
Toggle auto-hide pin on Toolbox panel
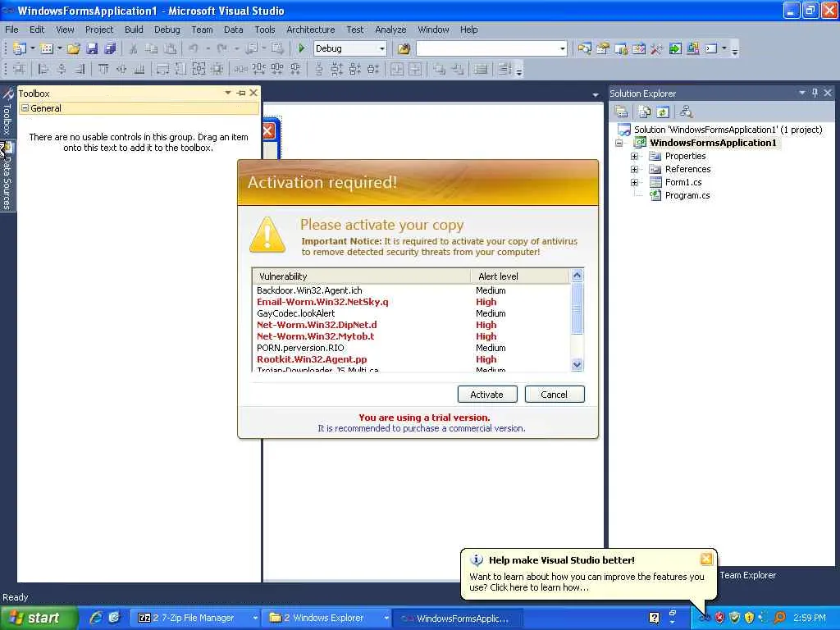[242, 94]
